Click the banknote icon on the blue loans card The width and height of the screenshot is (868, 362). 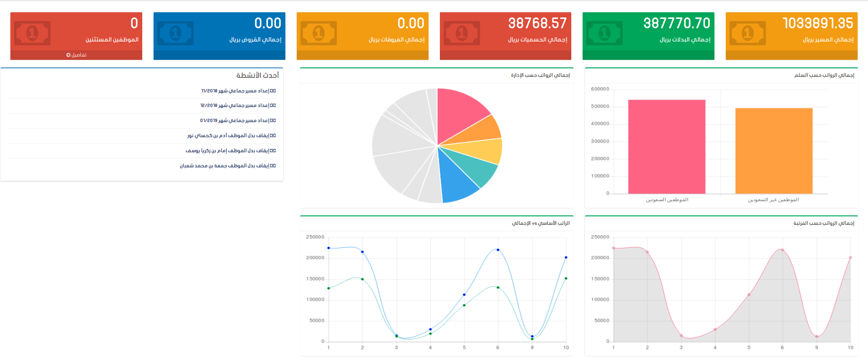click(x=176, y=33)
